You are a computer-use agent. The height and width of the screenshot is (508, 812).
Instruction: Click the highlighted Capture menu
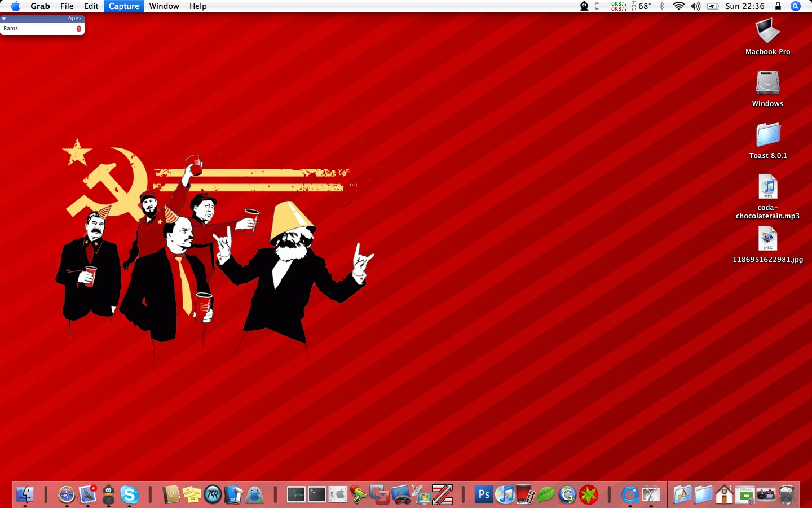(x=124, y=6)
